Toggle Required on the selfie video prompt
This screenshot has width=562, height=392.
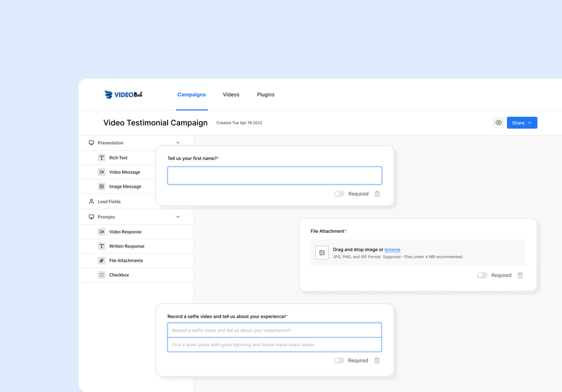339,360
